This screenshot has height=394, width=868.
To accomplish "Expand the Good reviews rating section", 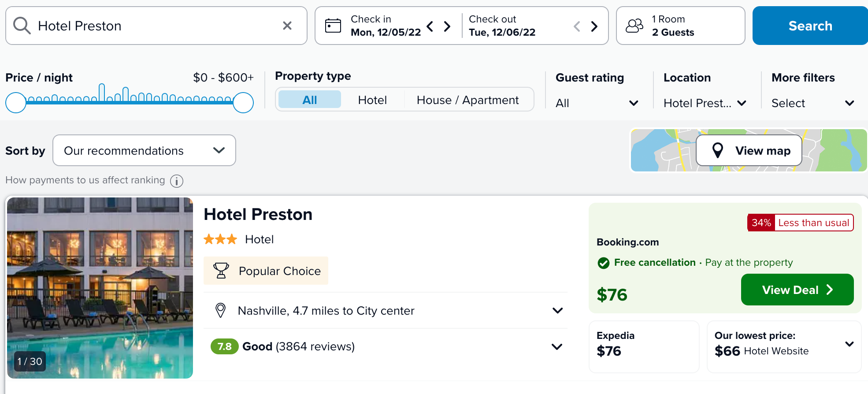I will point(557,347).
